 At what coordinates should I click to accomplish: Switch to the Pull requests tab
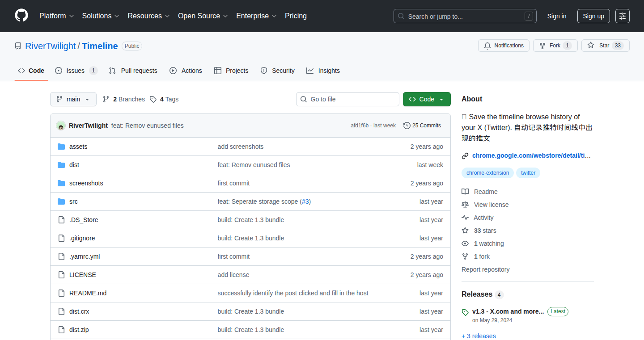(x=133, y=71)
